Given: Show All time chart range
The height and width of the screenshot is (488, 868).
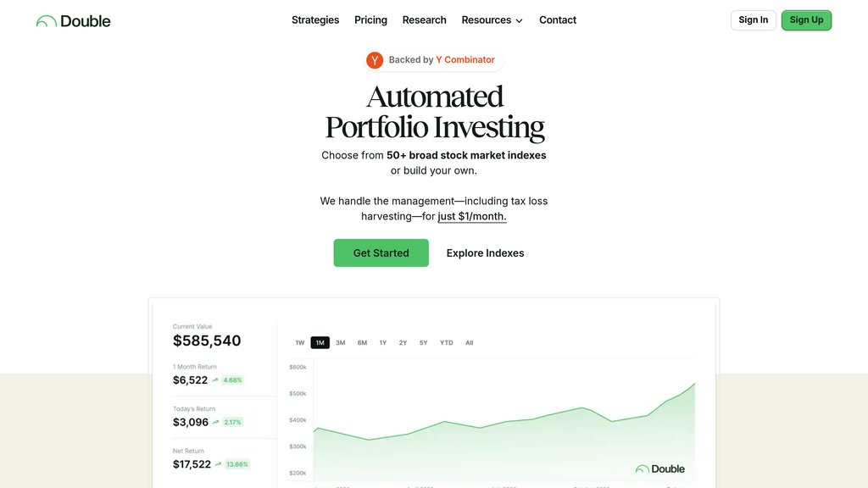Looking at the screenshot, I should [x=469, y=343].
